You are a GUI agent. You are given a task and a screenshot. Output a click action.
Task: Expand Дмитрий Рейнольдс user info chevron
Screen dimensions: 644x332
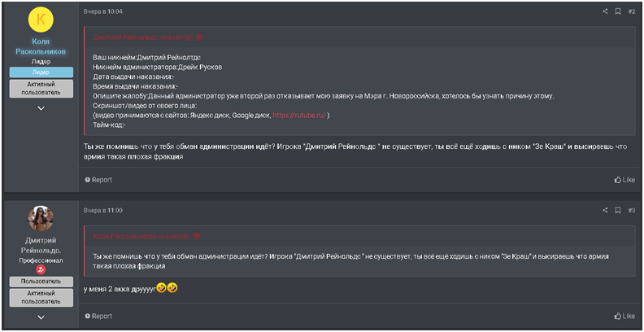[41, 317]
